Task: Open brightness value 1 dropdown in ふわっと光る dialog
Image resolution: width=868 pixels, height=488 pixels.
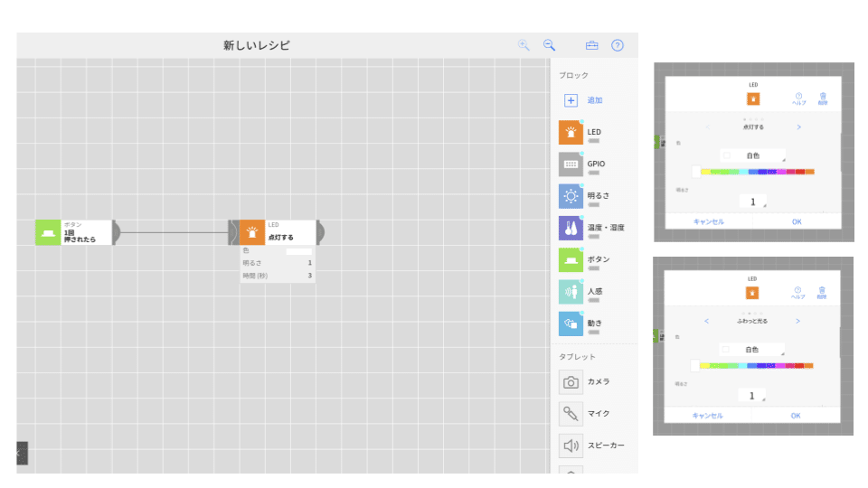Action: pyautogui.click(x=751, y=396)
